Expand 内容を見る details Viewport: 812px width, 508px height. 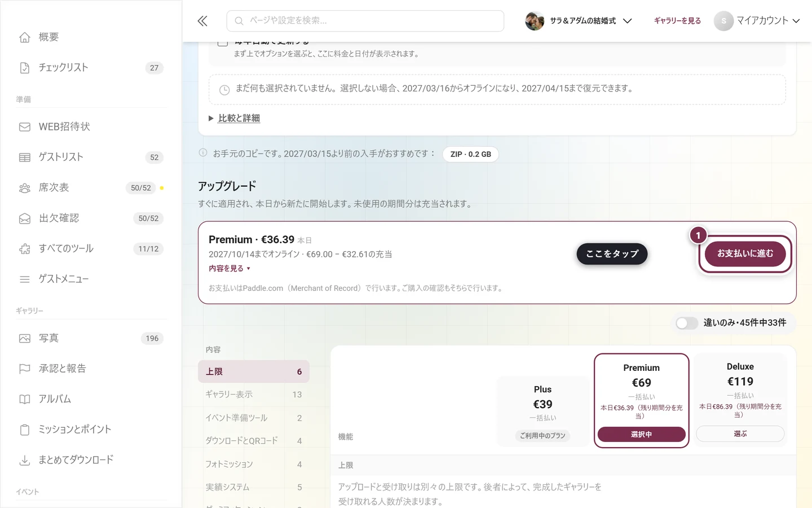click(230, 269)
